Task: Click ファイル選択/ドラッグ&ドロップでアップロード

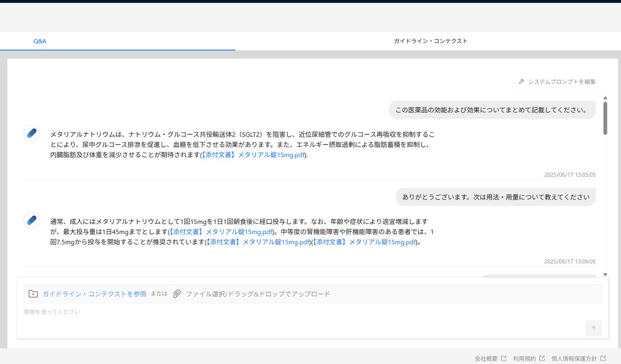Action: click(x=258, y=294)
